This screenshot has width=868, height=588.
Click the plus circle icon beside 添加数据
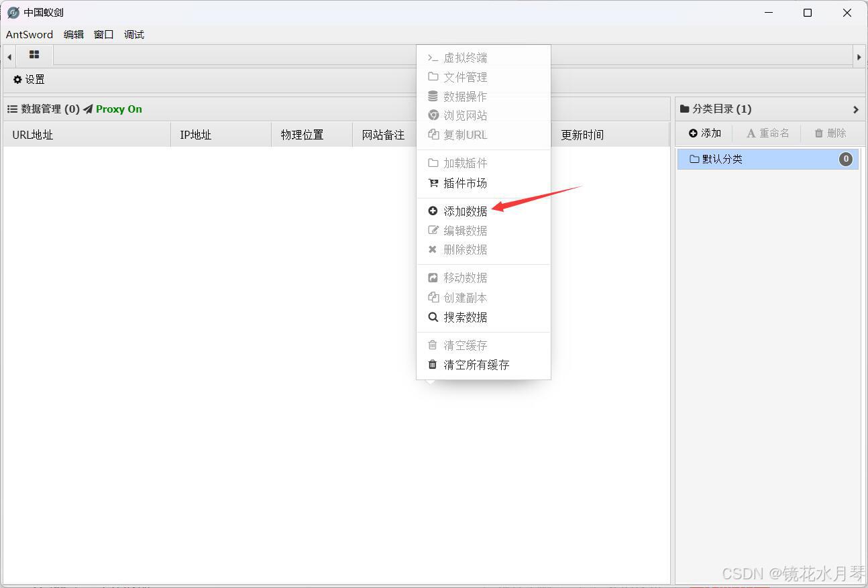[x=433, y=211]
